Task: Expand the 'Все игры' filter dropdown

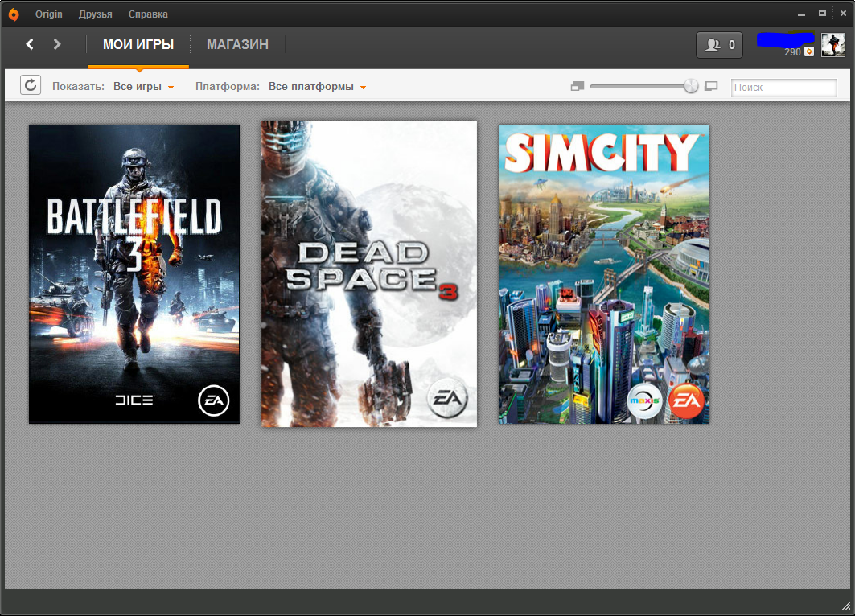Action: tap(144, 87)
